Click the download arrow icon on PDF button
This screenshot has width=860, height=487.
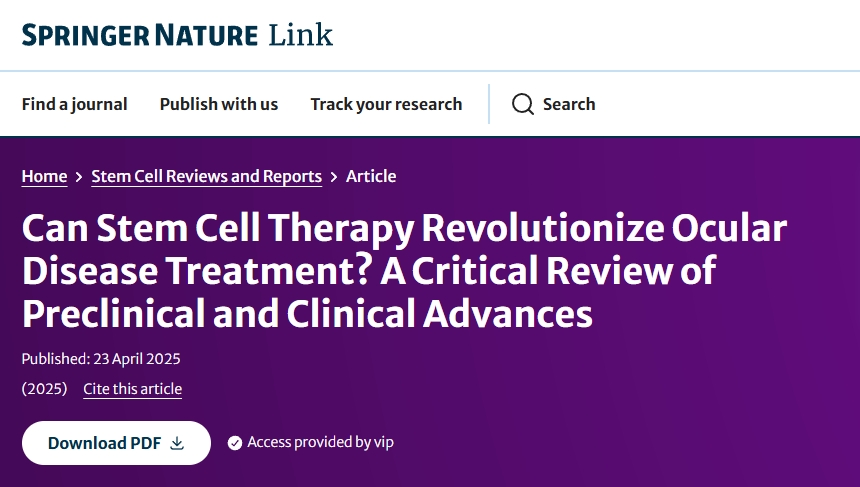(177, 443)
